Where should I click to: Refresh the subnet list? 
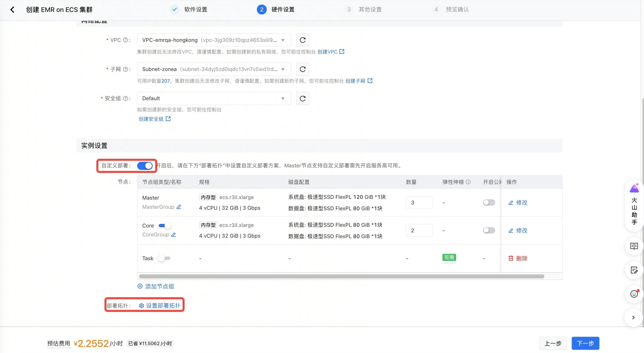point(302,69)
